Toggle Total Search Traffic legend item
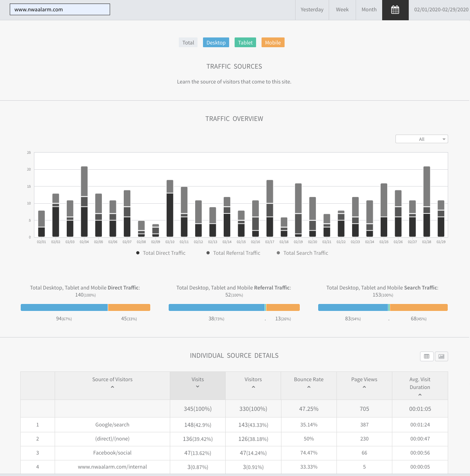Screen dimensions: 470x476 click(x=303, y=253)
